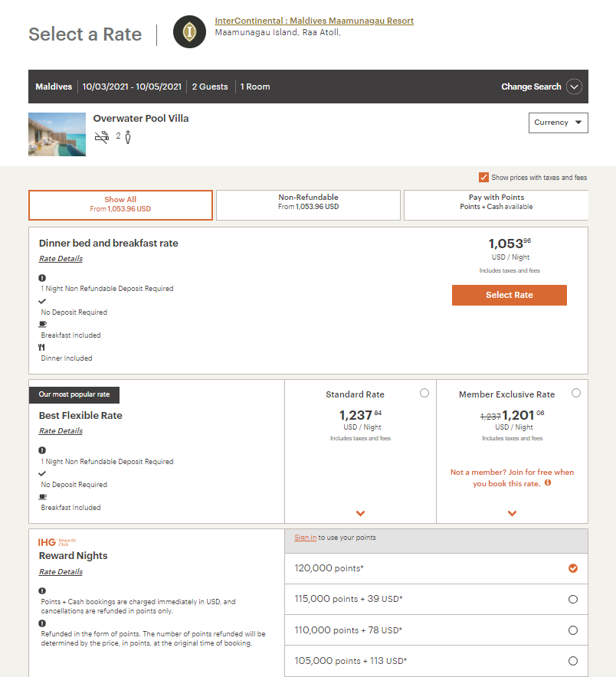Click the guest person icon beside number 2
This screenshot has width=616, height=677.
point(128,137)
